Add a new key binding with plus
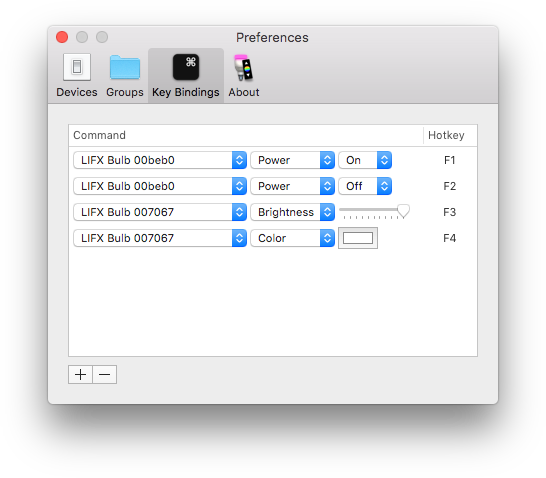The width and height of the screenshot is (546, 478). (80, 375)
